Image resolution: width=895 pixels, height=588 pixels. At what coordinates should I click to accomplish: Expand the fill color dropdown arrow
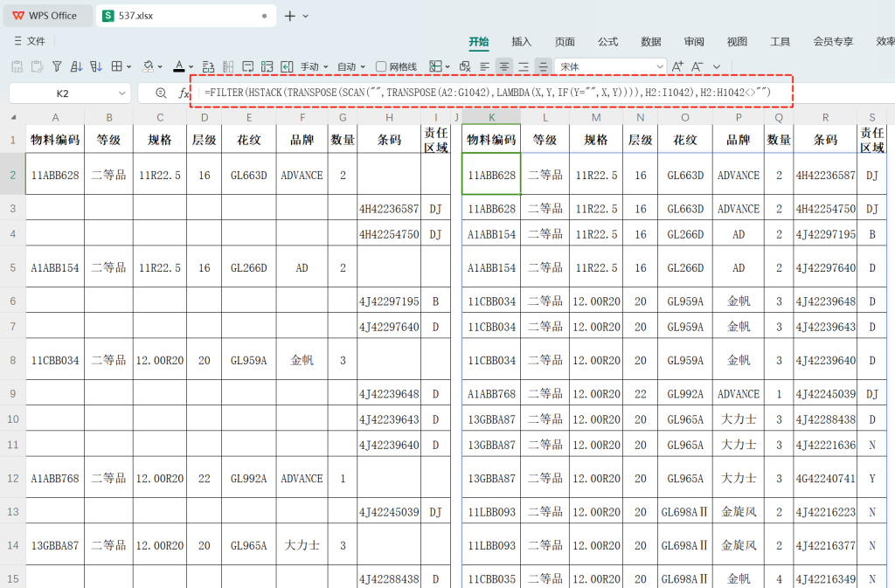pyautogui.click(x=160, y=66)
